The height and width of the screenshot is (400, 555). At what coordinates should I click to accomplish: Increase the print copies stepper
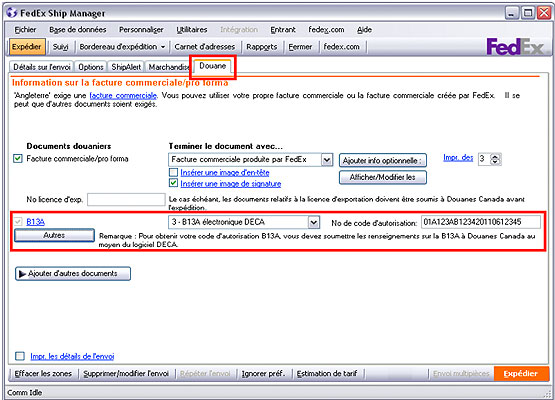495,156
